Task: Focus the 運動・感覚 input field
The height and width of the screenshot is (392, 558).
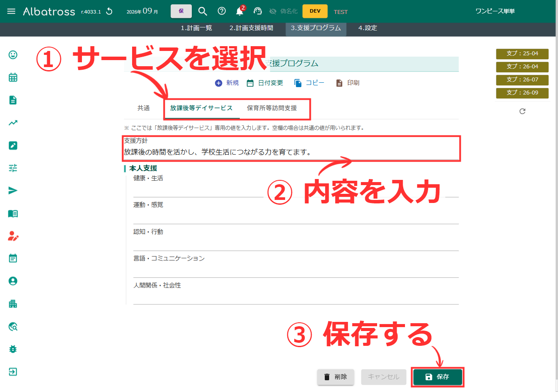Action: click(x=296, y=216)
